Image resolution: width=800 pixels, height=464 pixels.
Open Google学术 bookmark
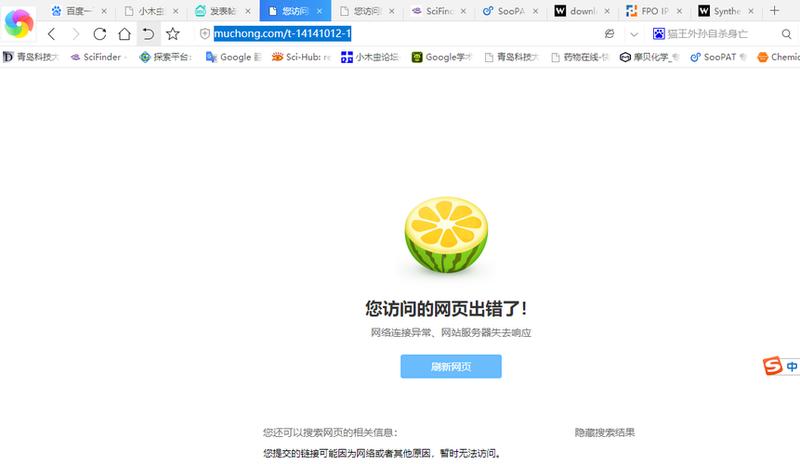click(442, 57)
